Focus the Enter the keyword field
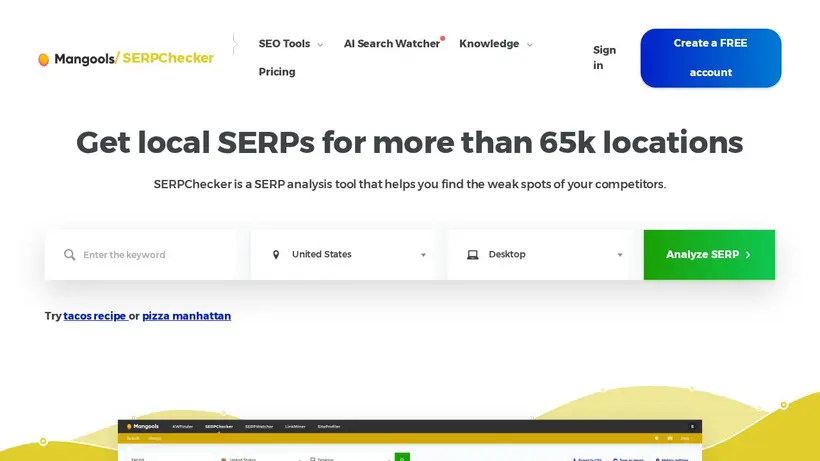The height and width of the screenshot is (461, 820). pos(141,255)
